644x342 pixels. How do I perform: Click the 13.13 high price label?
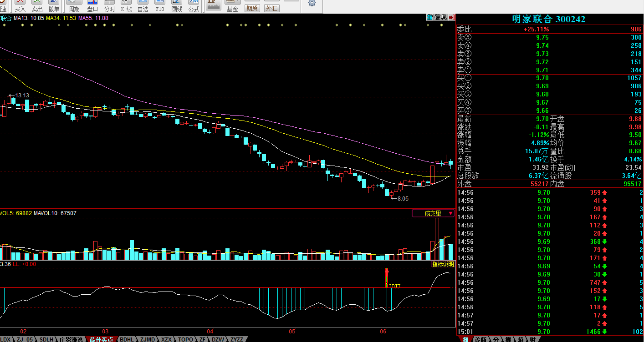(22, 96)
